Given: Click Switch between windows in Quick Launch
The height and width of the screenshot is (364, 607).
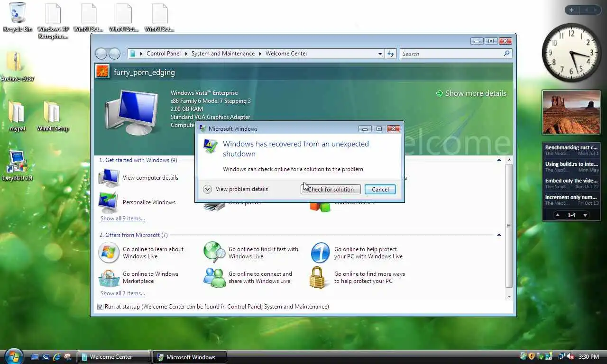Looking at the screenshot, I should [46, 356].
